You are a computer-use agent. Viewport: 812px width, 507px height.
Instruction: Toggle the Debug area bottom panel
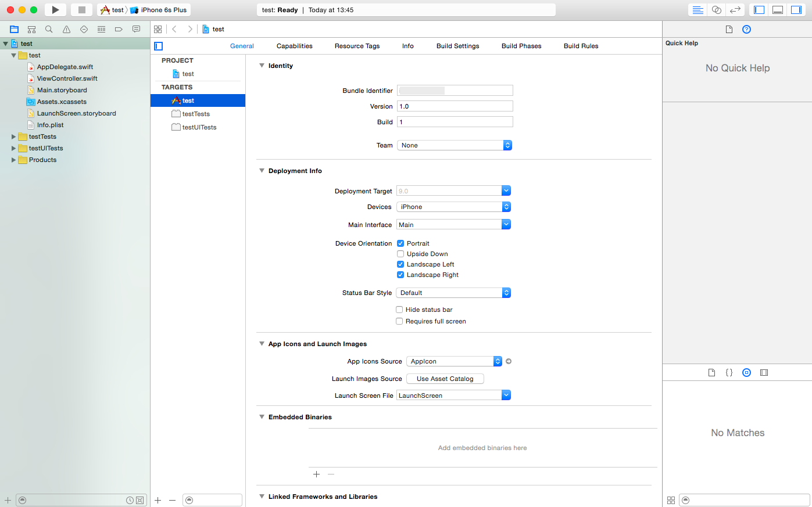coord(777,10)
